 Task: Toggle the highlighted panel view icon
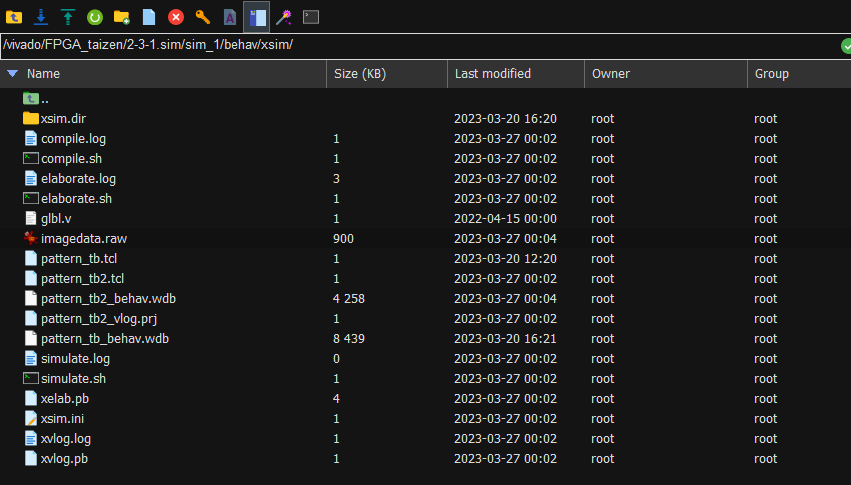point(257,17)
